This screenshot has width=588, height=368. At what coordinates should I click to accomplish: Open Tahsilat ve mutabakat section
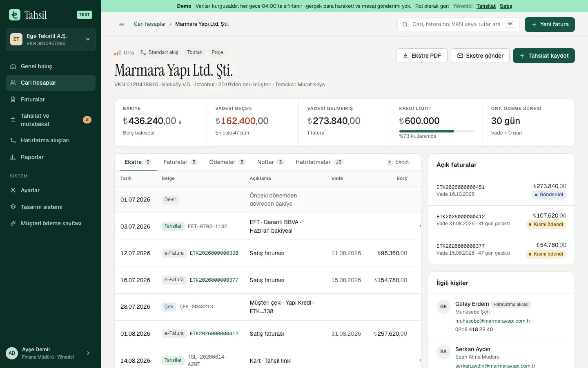(x=51, y=120)
